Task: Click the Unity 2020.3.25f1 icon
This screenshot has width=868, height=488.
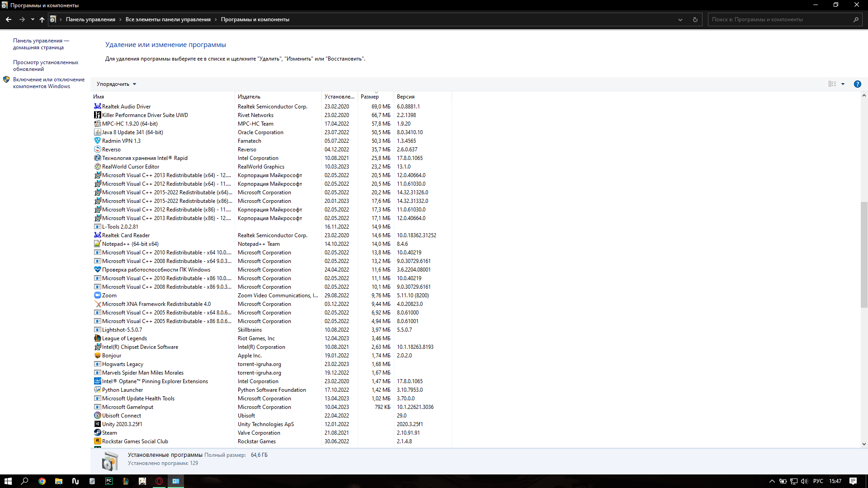Action: tap(97, 424)
